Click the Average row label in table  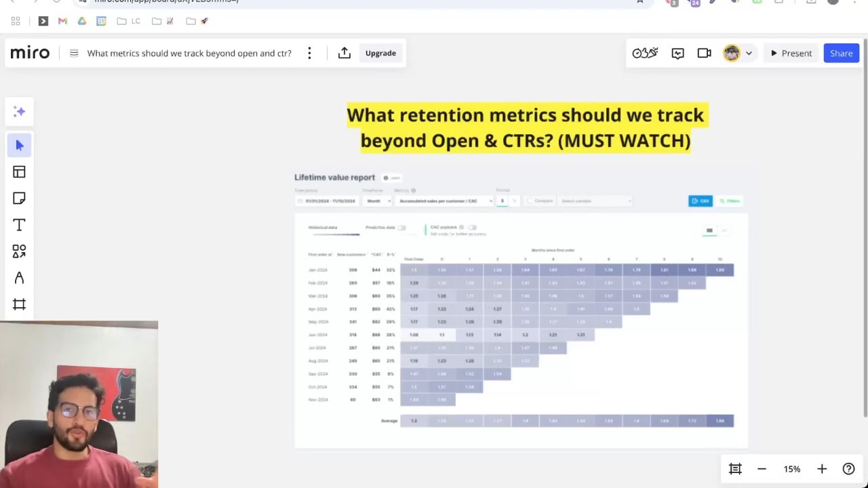point(389,421)
